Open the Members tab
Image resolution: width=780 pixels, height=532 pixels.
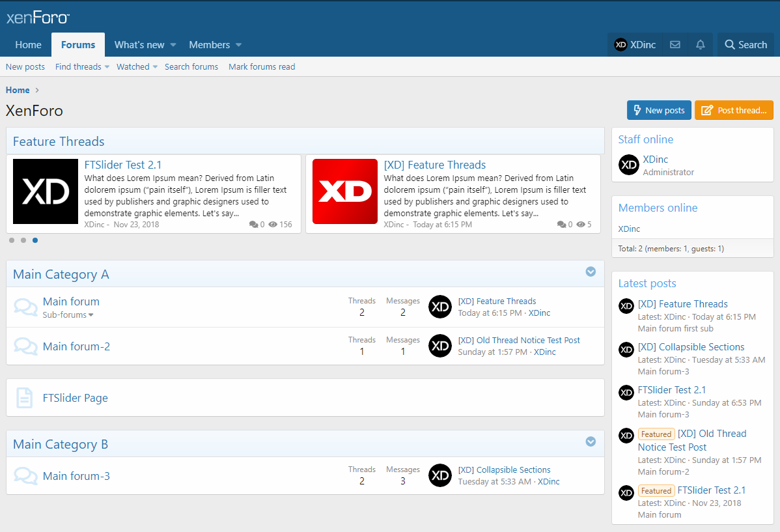[209, 45]
